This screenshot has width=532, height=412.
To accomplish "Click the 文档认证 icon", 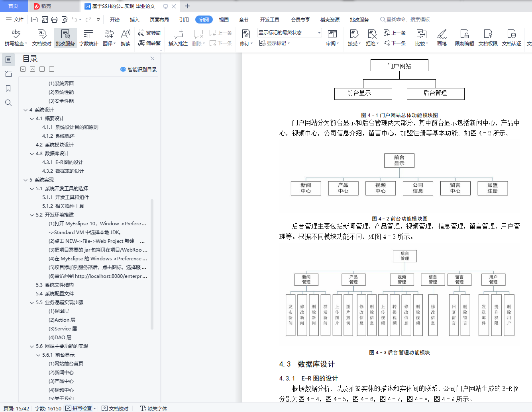I will click(x=512, y=38).
